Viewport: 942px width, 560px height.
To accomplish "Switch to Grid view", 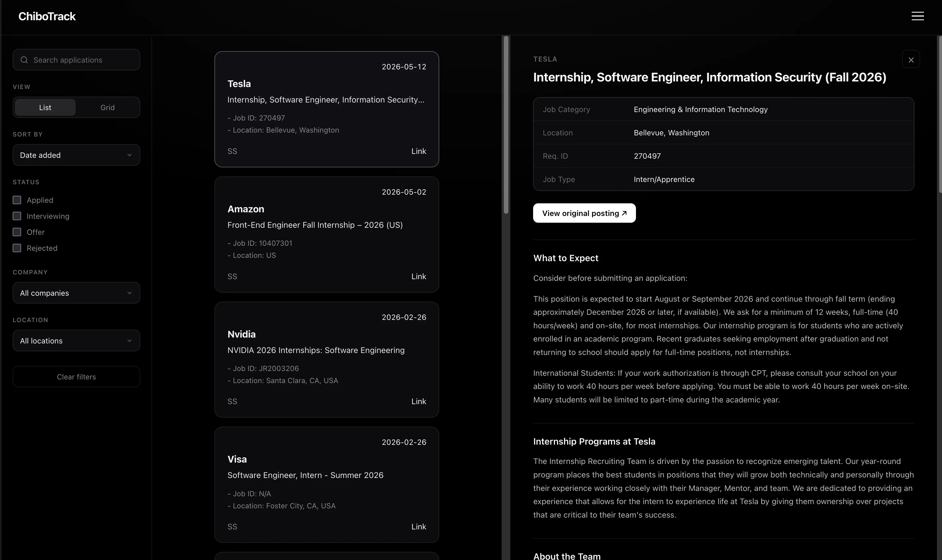I will click(x=107, y=108).
